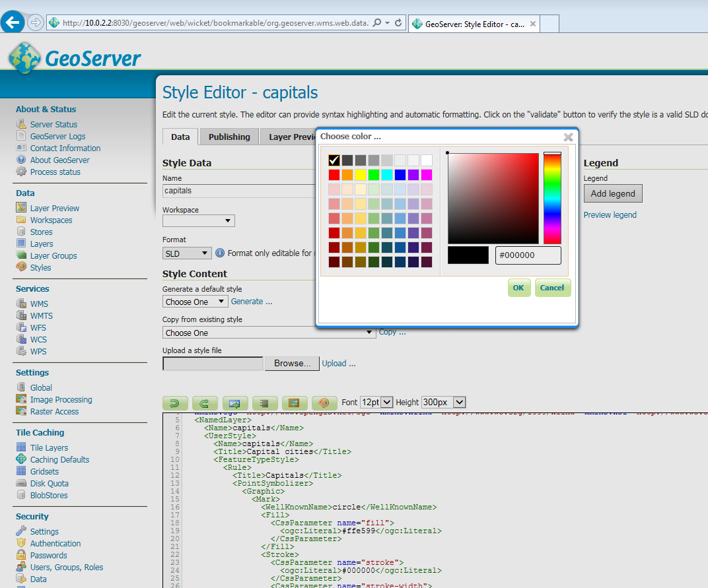708x588 pixels.
Task: Click the color palette icon in the editor toolbar
Action: point(324,403)
